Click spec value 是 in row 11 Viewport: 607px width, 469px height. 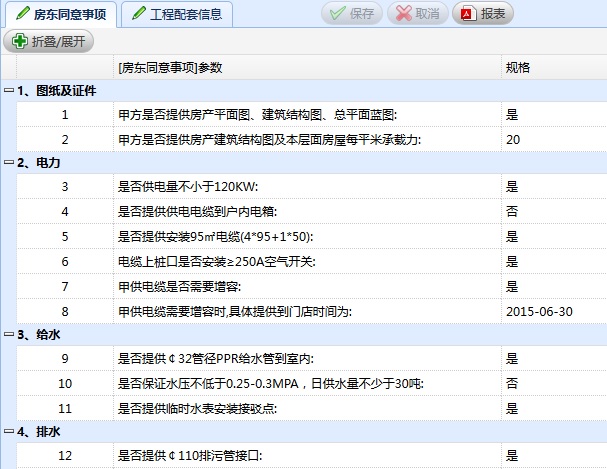pyautogui.click(x=512, y=408)
